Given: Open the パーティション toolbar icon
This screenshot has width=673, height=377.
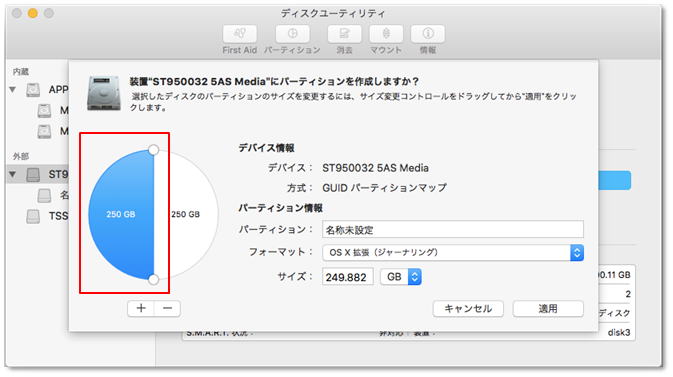Looking at the screenshot, I should 292,34.
